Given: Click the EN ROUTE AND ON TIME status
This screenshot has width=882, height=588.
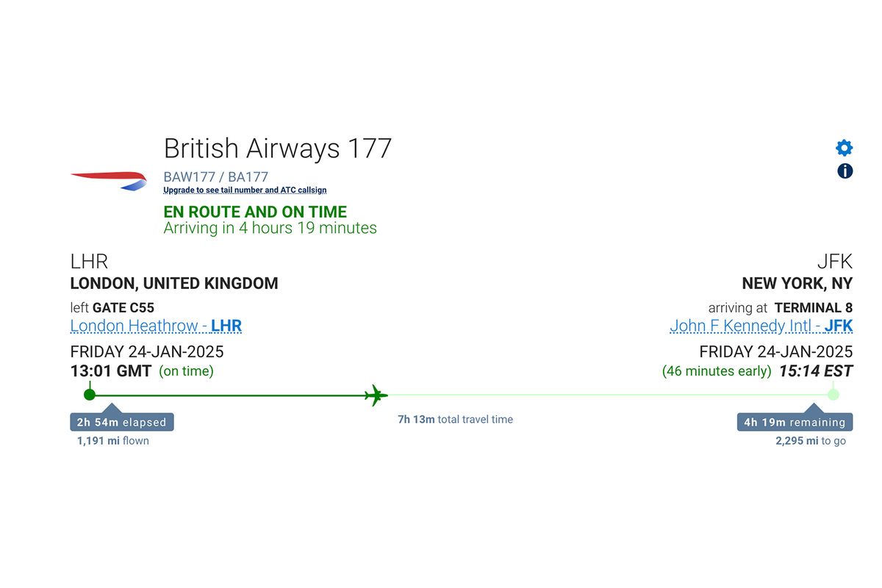Looking at the screenshot, I should point(254,211).
